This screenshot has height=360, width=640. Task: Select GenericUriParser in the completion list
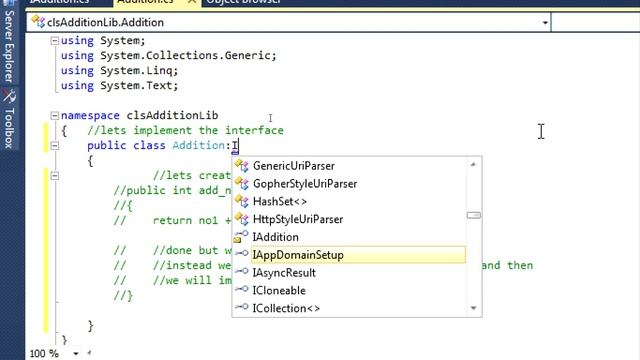point(294,166)
